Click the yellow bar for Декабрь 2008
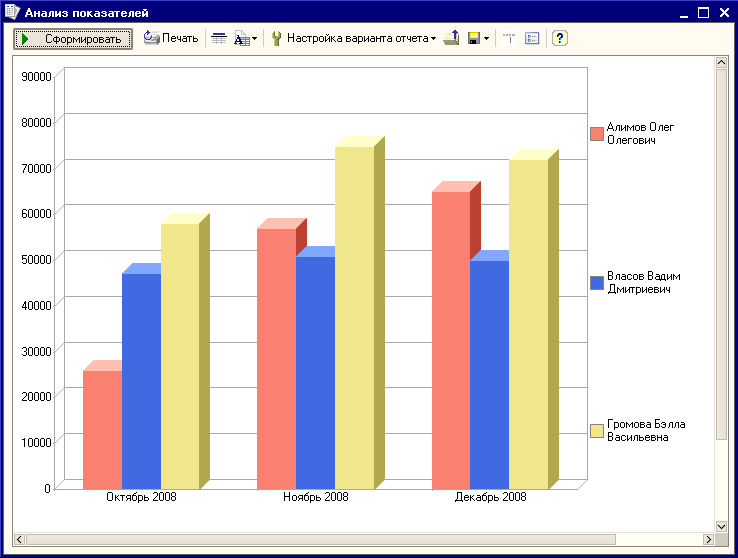This screenshot has height=558, width=738. click(x=529, y=324)
